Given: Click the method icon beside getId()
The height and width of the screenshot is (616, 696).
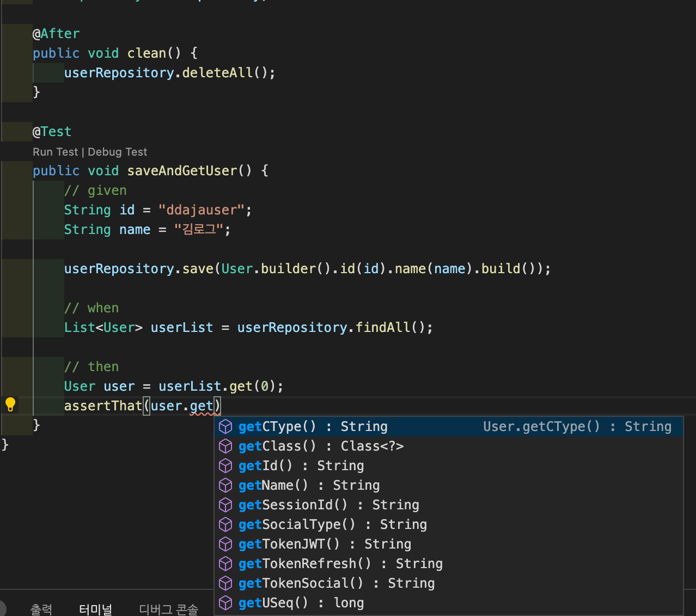Looking at the screenshot, I should point(225,466).
